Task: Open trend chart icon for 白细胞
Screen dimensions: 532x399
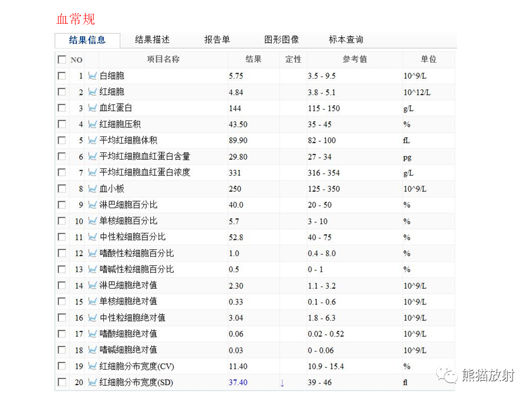Action: coord(93,76)
